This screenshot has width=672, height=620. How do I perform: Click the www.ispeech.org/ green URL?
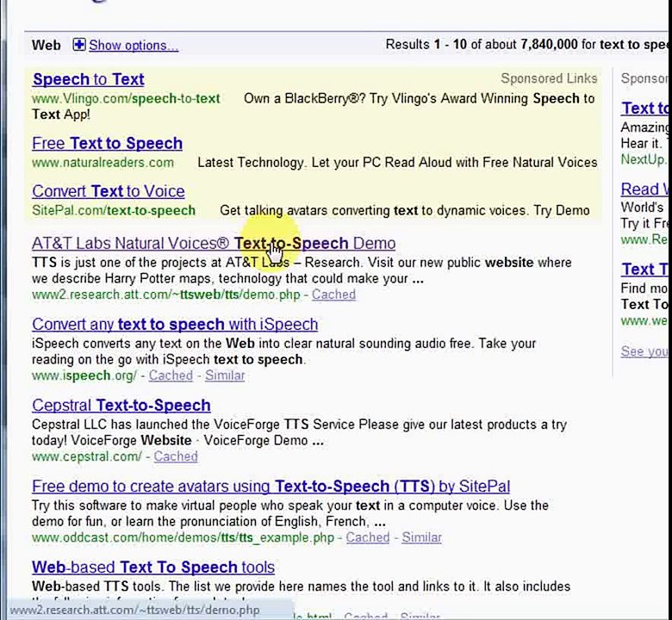pyautogui.click(x=84, y=375)
